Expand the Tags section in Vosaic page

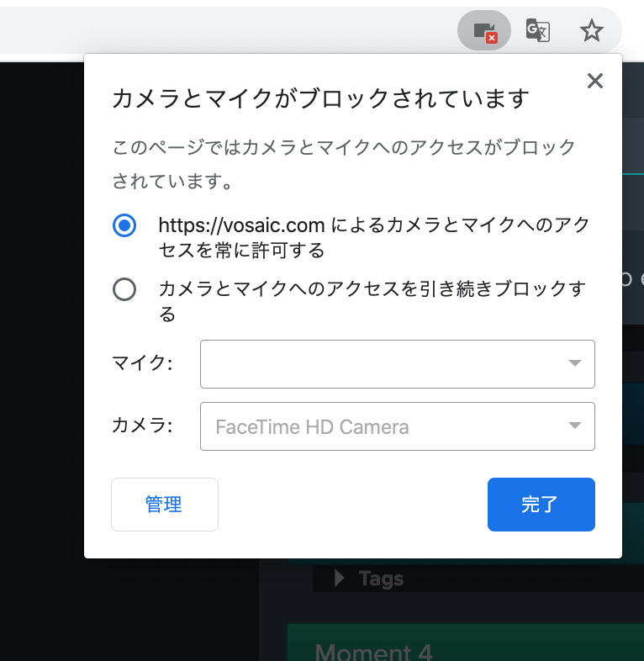coord(339,578)
